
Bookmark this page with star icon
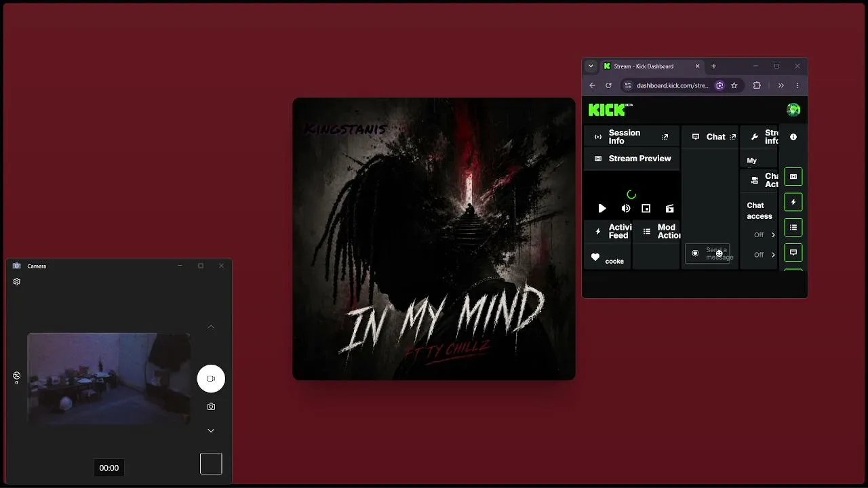click(734, 85)
